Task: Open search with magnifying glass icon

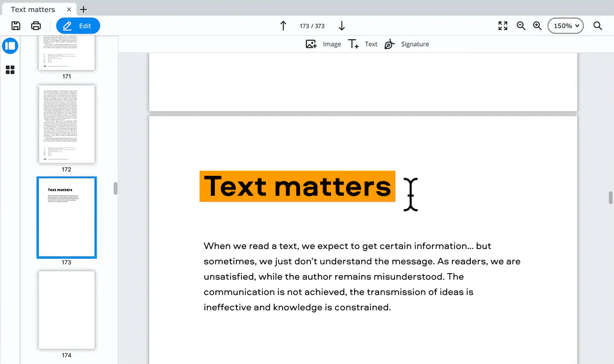Action: click(598, 26)
